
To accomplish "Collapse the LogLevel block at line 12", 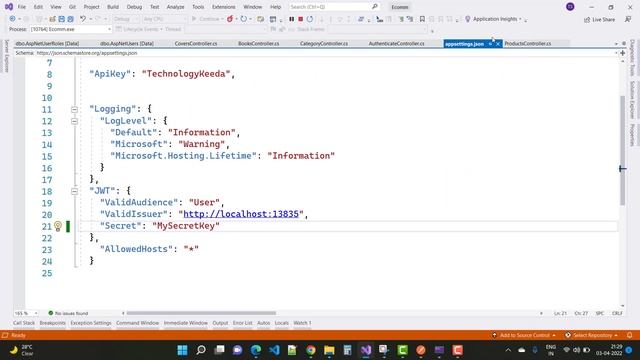I will pos(74,121).
